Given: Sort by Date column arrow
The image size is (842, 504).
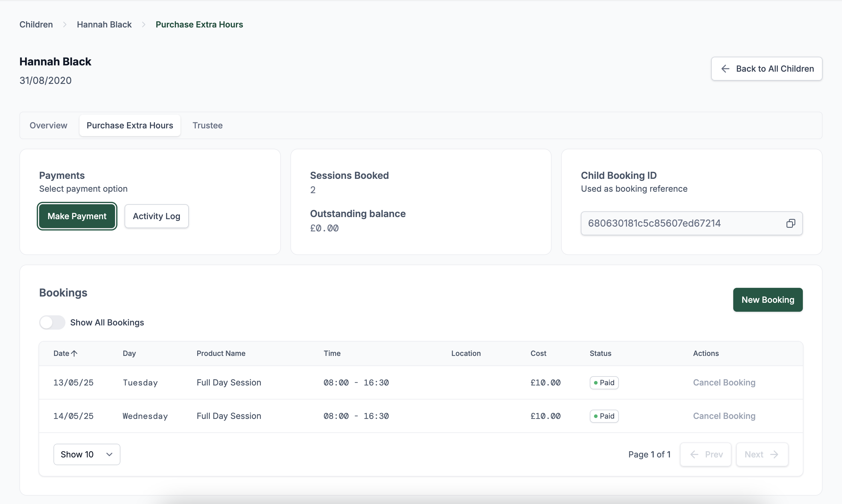Looking at the screenshot, I should [74, 353].
